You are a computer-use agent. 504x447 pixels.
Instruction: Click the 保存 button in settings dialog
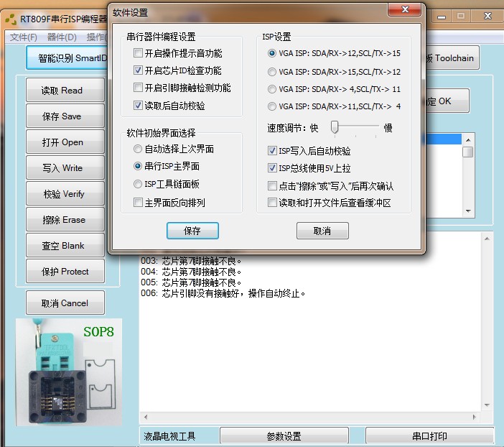[192, 231]
